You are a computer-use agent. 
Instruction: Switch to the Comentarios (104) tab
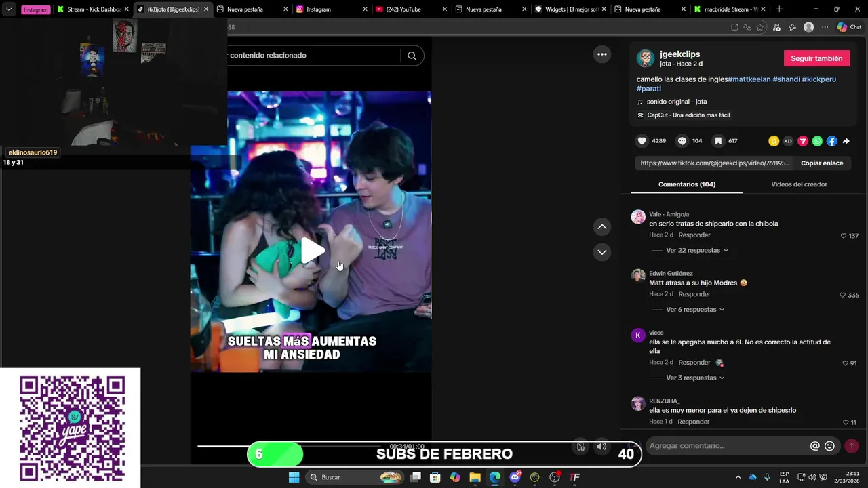686,184
